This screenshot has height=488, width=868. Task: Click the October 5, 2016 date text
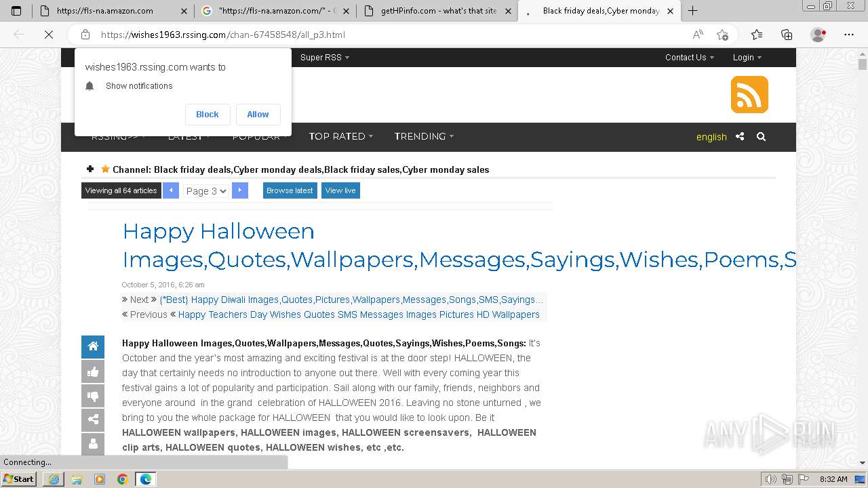click(163, 285)
